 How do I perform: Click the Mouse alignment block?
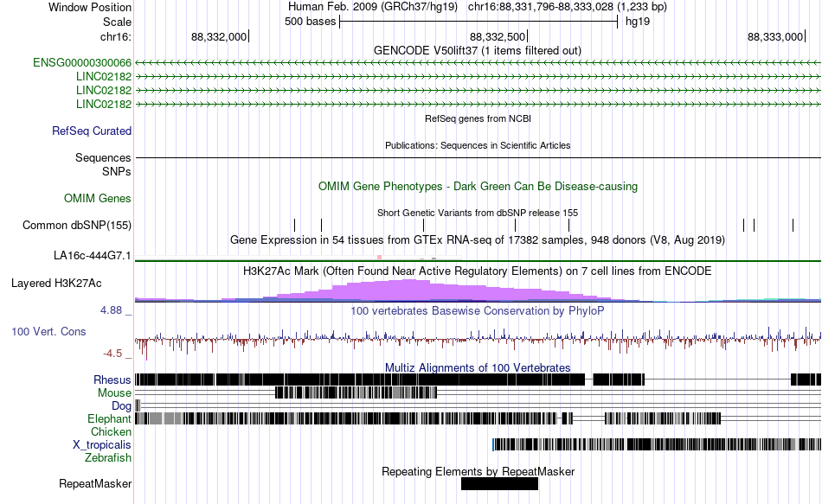pyautogui.click(x=356, y=393)
